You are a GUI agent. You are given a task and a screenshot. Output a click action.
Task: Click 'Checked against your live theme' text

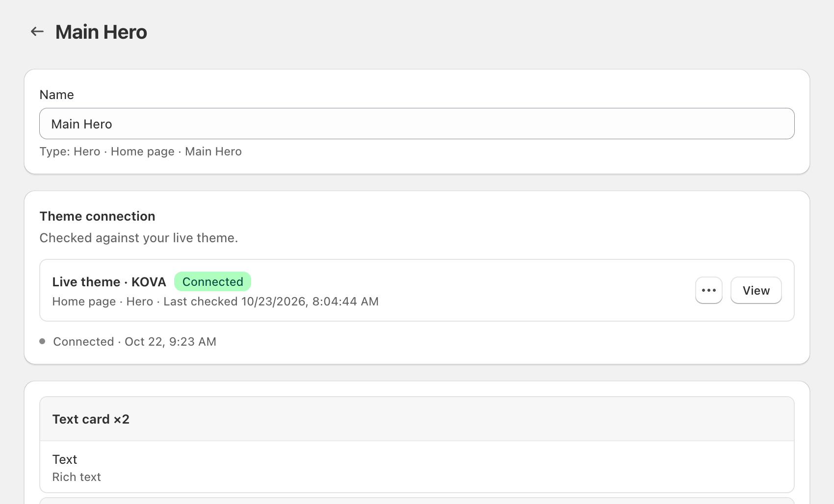(x=138, y=238)
